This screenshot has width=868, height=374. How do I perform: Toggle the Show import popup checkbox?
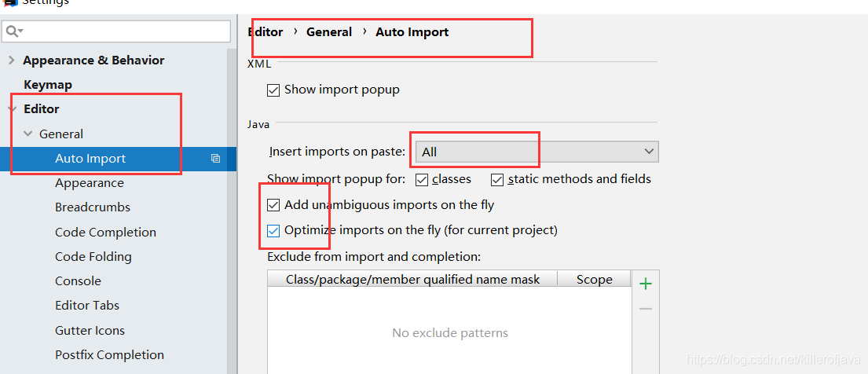[273, 90]
